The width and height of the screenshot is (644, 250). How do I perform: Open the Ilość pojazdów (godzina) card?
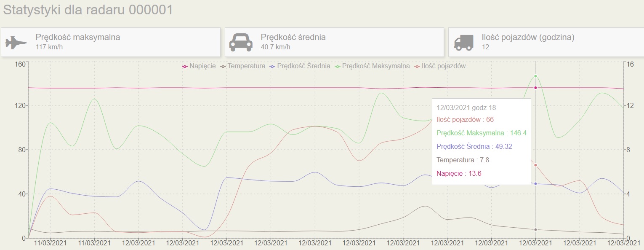pos(546,42)
